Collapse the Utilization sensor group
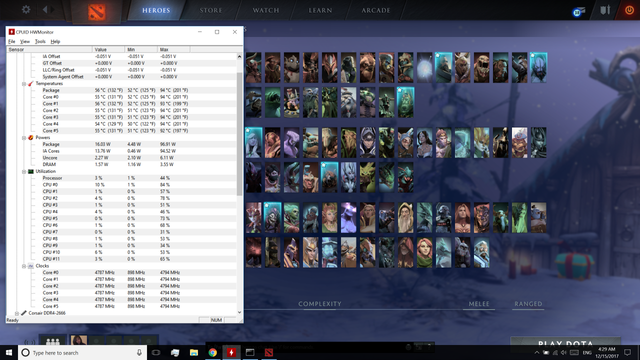This screenshot has height=360, width=640. tap(24, 171)
